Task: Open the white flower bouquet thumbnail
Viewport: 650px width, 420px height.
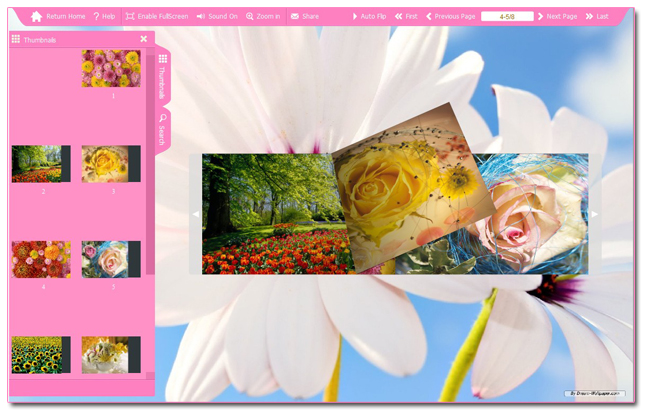Action: [111, 355]
